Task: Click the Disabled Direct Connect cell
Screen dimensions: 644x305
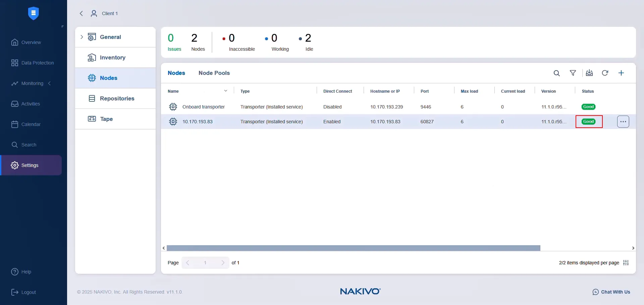Action: pyautogui.click(x=332, y=107)
